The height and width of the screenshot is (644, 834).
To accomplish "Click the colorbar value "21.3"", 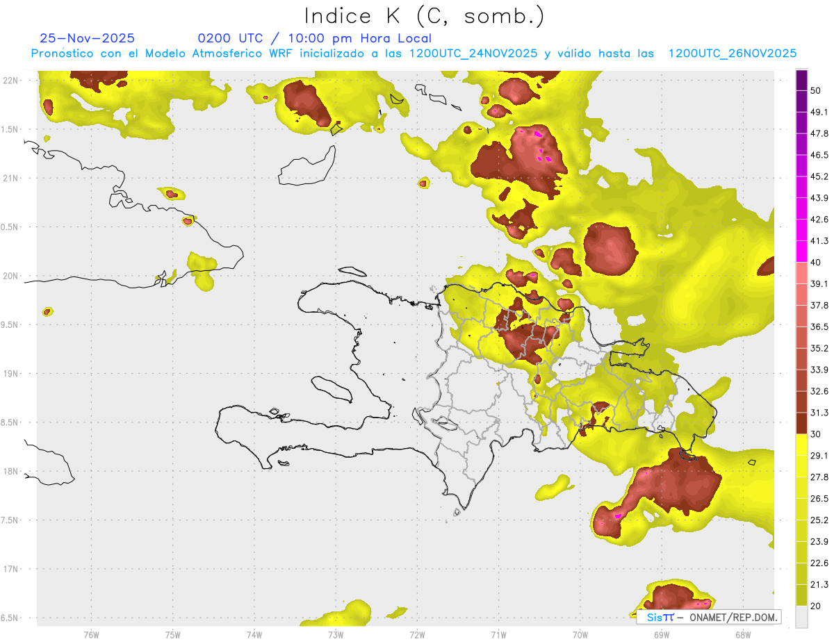I will 819,585.
